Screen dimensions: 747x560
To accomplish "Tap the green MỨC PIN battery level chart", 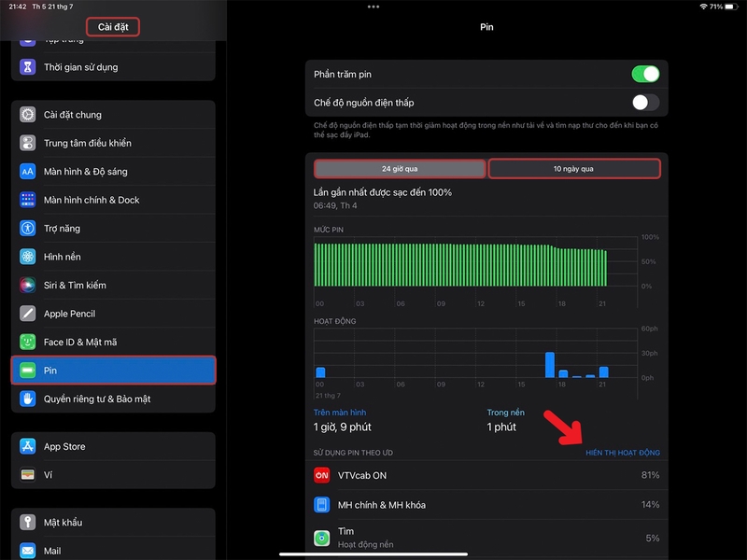I will point(460,265).
